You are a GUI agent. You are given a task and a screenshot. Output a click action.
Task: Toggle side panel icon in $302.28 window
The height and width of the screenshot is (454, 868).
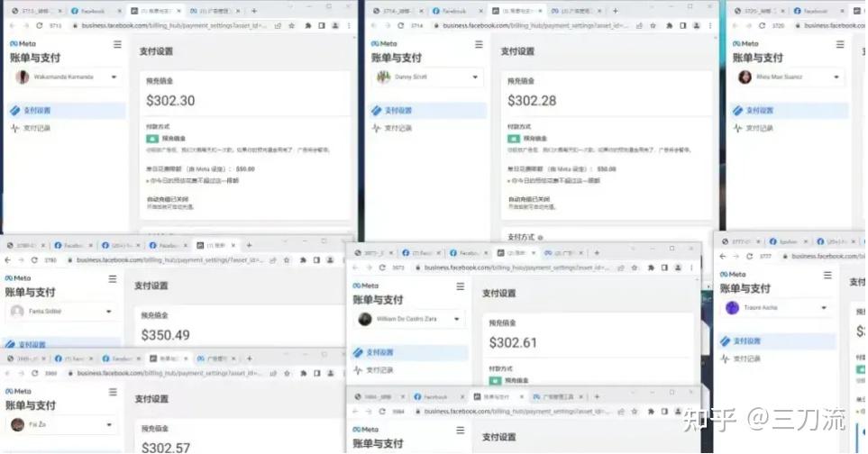(x=683, y=25)
